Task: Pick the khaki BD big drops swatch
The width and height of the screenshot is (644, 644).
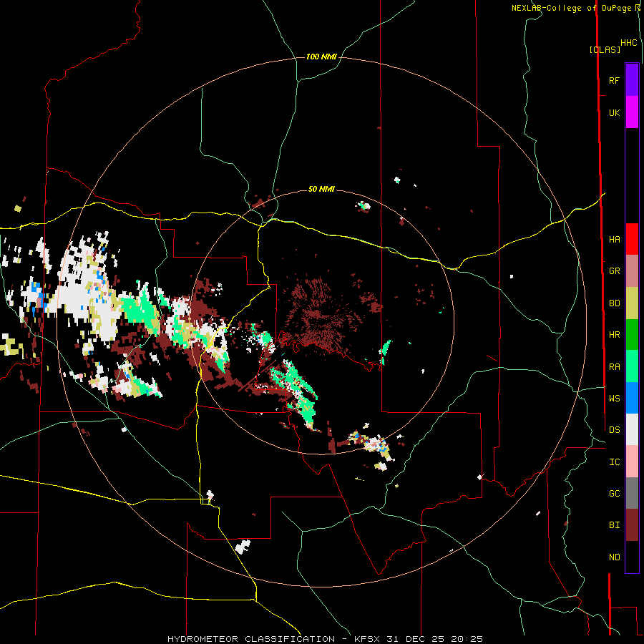Action: 632,303
